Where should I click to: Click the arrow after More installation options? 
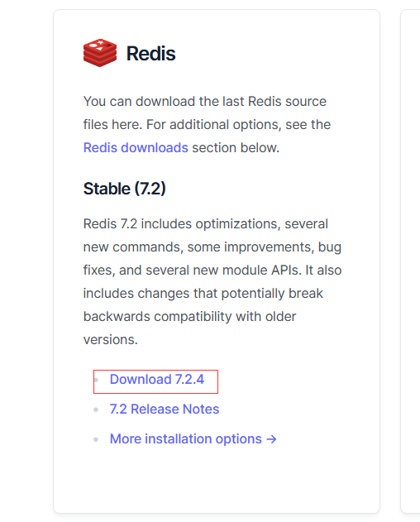click(271, 439)
